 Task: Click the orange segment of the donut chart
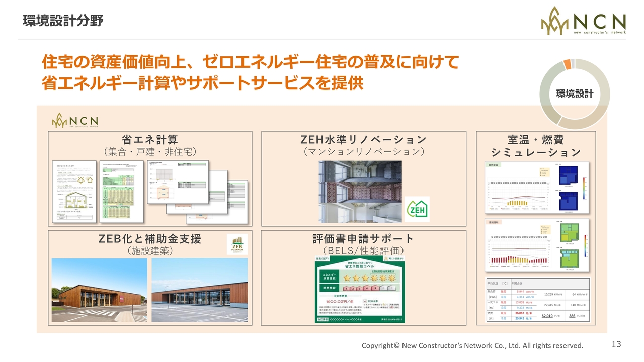coord(567,64)
